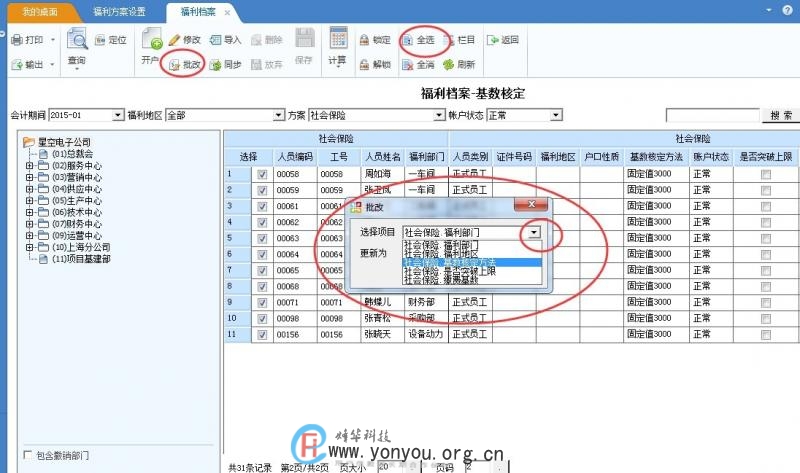Expand the (02)服务中心 tree node

[x=29, y=166]
